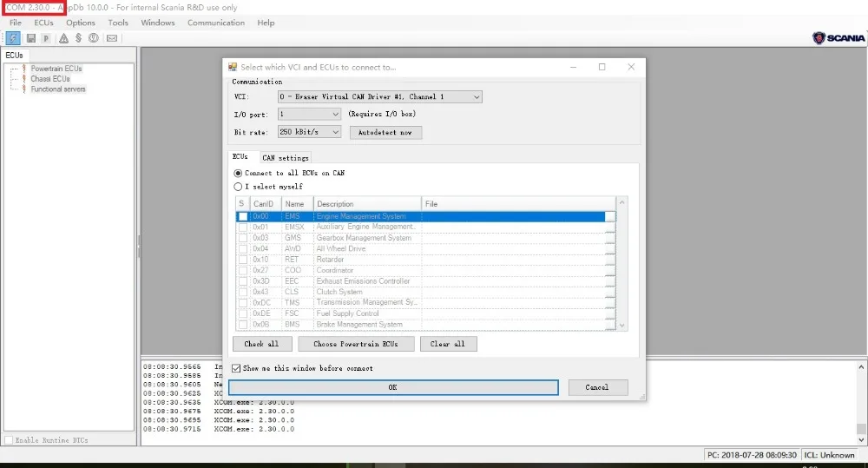Open the File menu

point(16,23)
